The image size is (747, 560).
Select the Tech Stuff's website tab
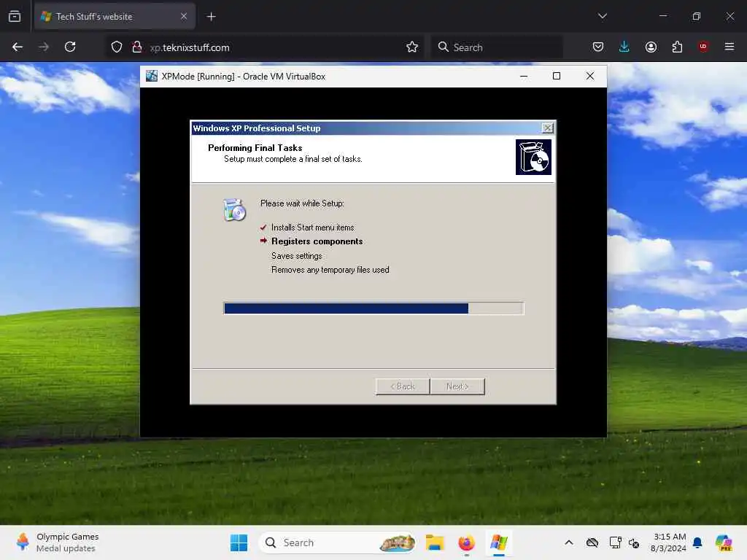pyautogui.click(x=115, y=16)
